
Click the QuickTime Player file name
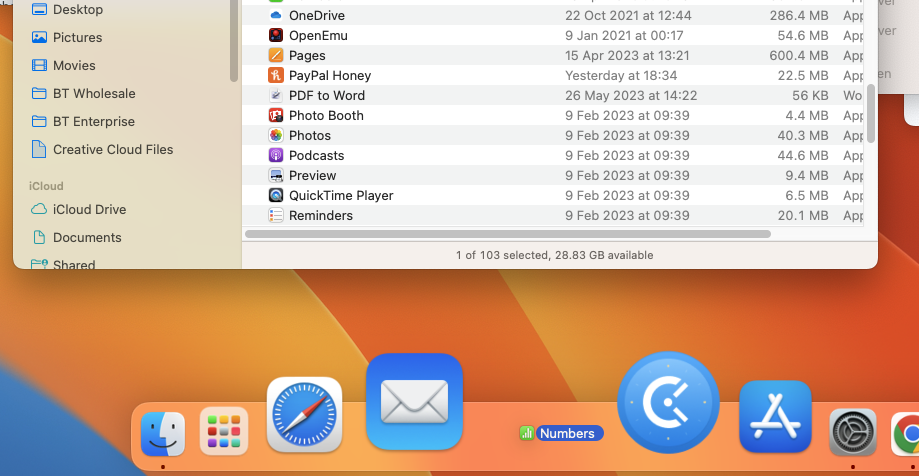click(x=341, y=195)
